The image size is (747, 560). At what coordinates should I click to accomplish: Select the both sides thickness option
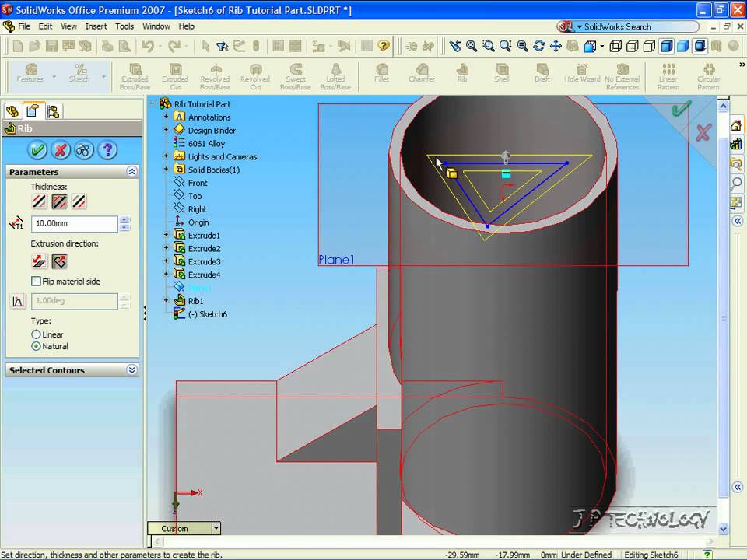pos(59,201)
